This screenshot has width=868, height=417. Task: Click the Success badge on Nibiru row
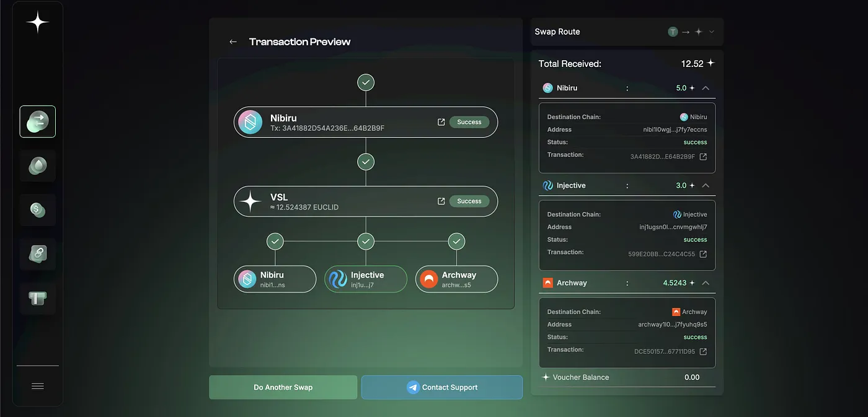(469, 121)
